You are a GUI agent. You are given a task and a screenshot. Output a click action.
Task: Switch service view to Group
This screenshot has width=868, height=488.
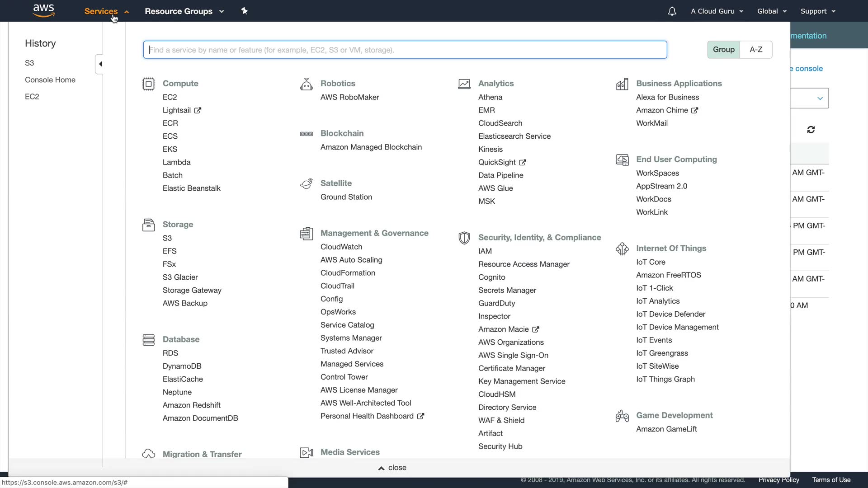pyautogui.click(x=723, y=50)
